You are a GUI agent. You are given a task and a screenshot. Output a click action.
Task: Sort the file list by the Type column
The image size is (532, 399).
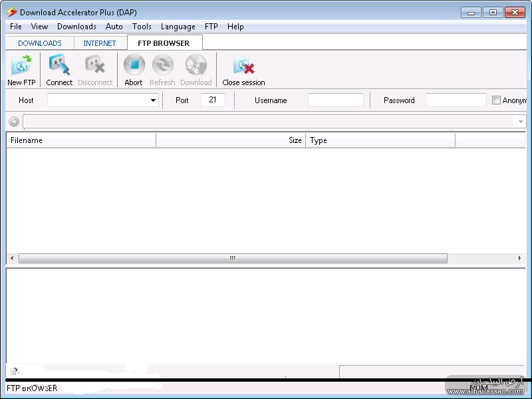380,140
